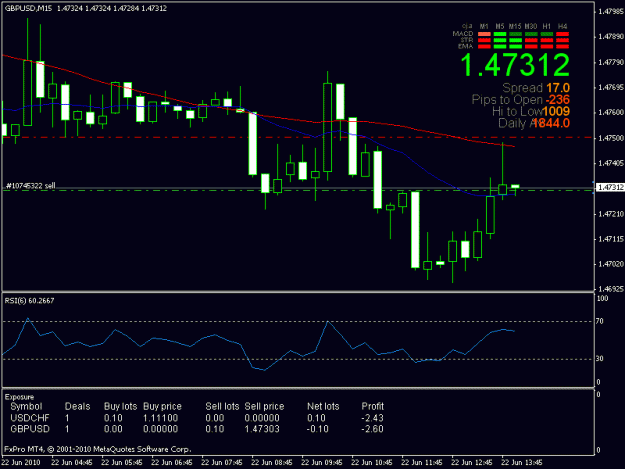Click the large green 1.47312 price readout
The image size is (625, 469).
tap(515, 66)
